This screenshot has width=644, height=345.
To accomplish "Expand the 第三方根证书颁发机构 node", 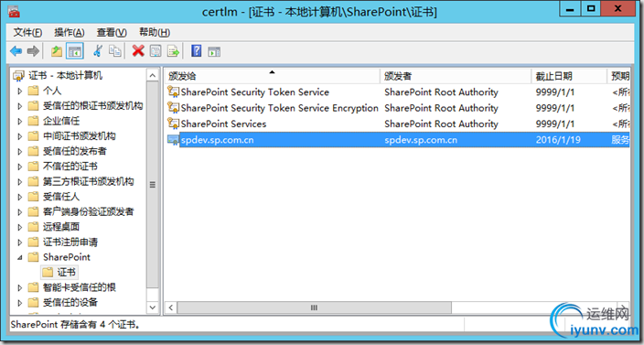I will coord(20,181).
